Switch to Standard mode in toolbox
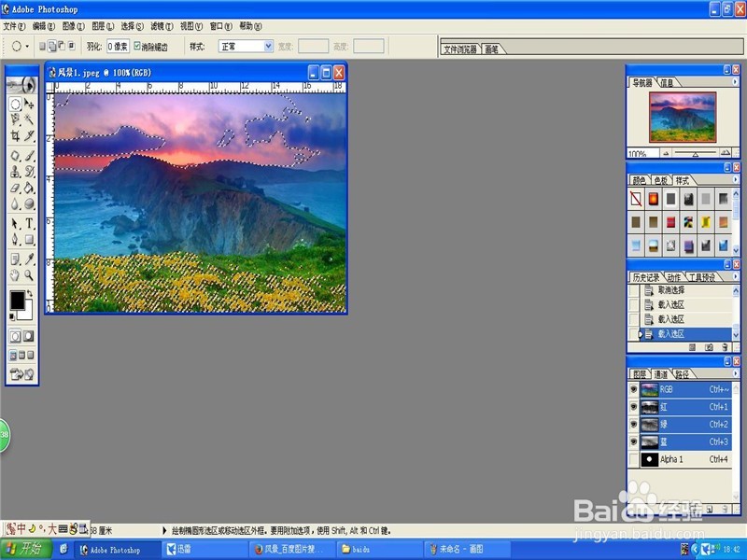Image resolution: width=747 pixels, height=560 pixels. tap(15, 336)
